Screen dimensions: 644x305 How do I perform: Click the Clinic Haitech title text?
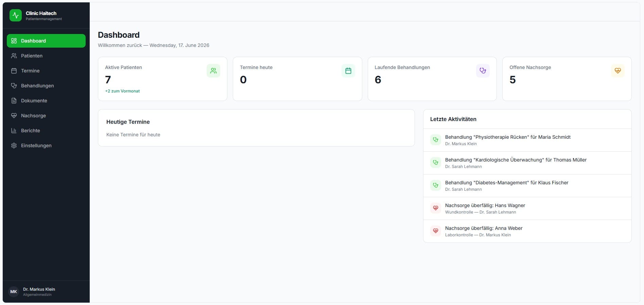pyautogui.click(x=41, y=13)
